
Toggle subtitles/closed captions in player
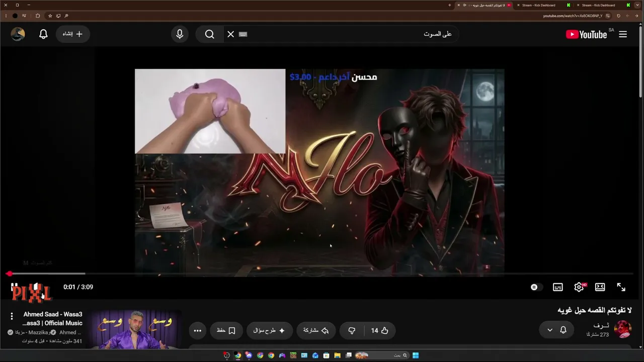coord(558,287)
